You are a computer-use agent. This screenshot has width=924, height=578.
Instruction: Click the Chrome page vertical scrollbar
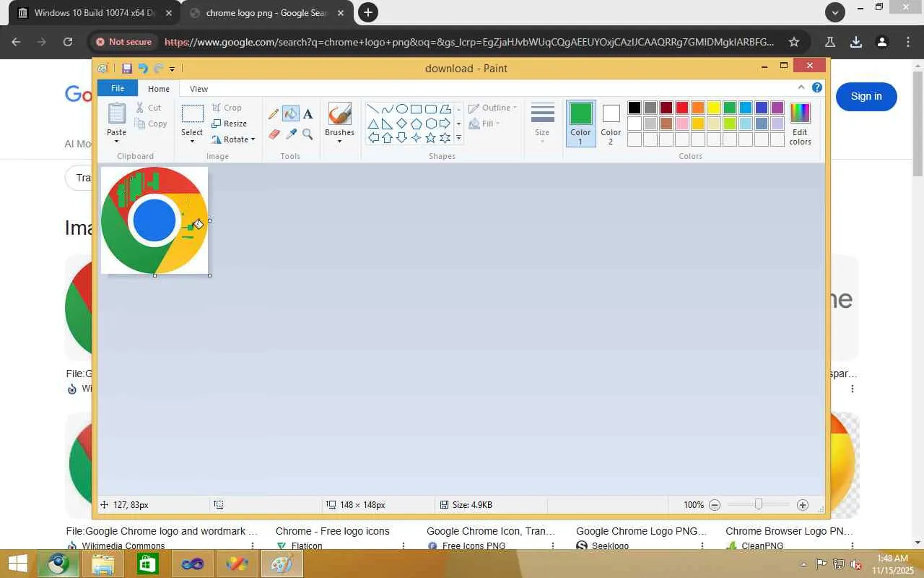click(918, 123)
